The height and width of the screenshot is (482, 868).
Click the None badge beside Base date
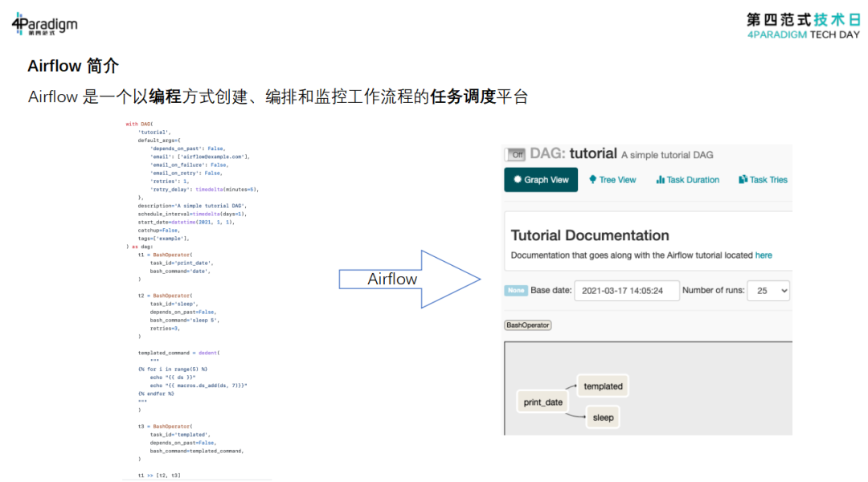click(515, 290)
